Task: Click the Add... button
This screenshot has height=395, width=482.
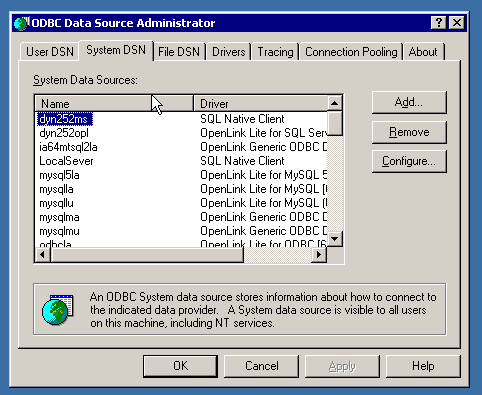Action: click(x=409, y=102)
